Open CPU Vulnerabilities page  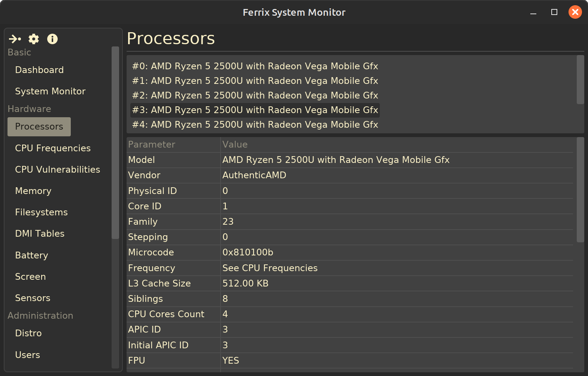[x=57, y=170]
